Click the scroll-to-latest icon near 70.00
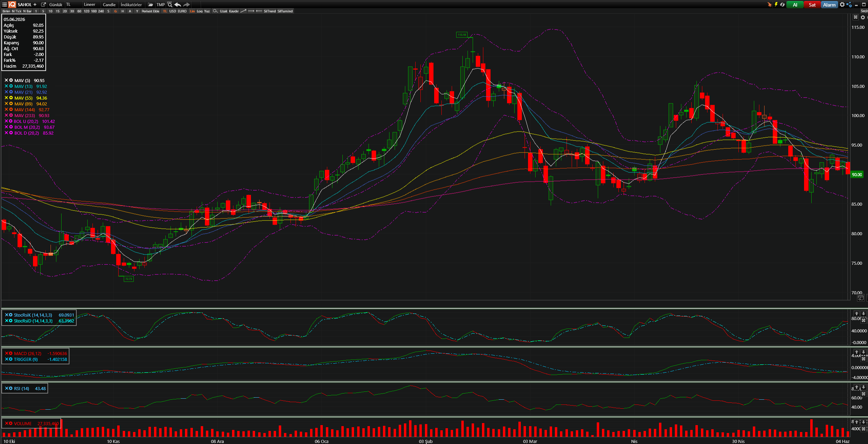 coord(860,298)
